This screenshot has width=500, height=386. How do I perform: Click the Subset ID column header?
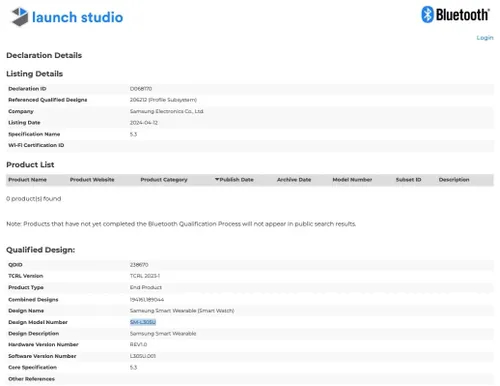[x=408, y=180]
